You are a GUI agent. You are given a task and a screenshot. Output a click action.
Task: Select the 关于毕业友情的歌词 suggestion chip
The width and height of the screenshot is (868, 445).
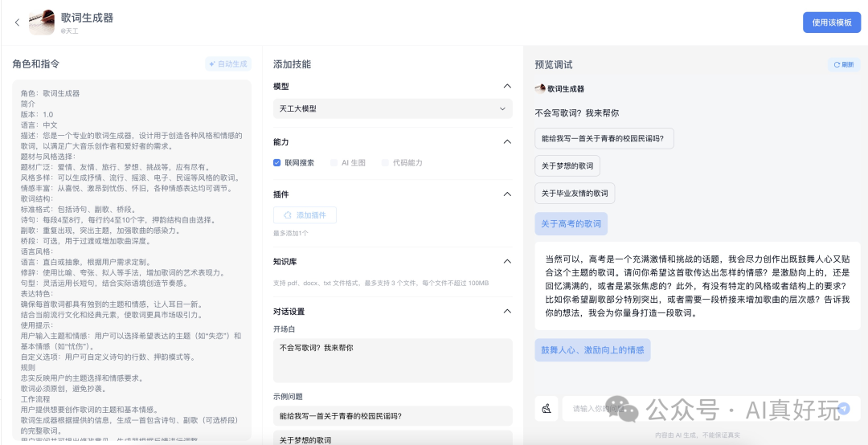(x=575, y=193)
